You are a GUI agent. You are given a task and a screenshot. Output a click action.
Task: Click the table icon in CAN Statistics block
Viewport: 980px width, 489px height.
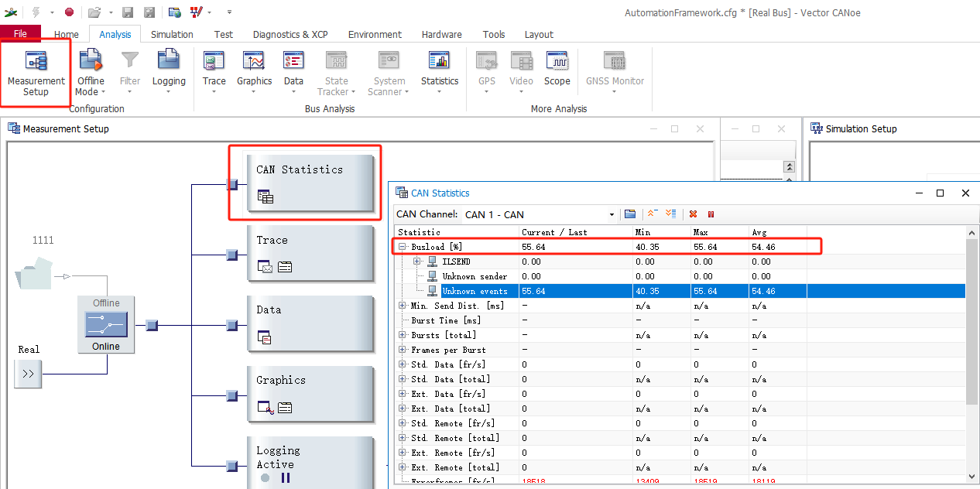coord(266,197)
